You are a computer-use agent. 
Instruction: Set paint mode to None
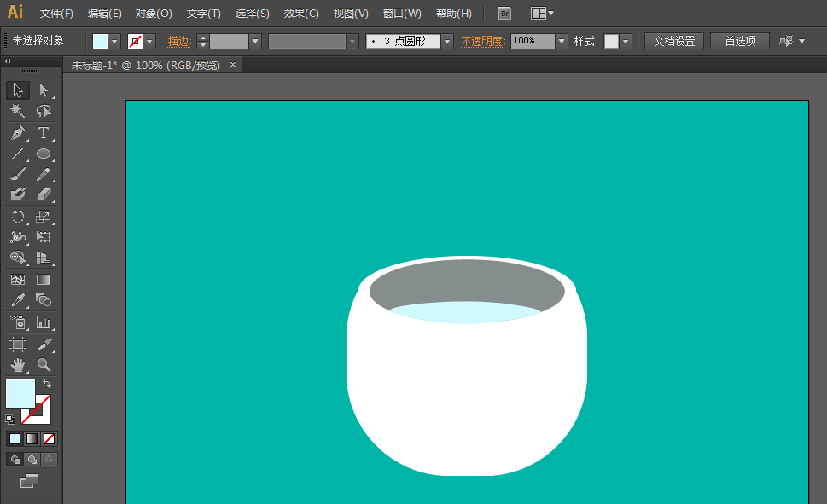49,438
